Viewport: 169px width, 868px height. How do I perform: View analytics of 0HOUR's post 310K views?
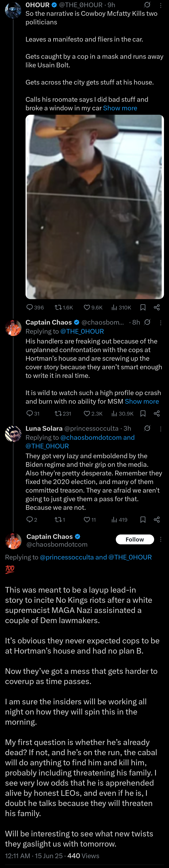(121, 307)
